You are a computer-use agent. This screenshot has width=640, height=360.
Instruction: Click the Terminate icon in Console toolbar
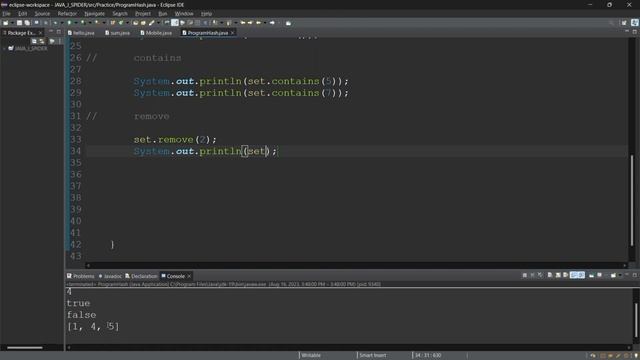524,276
